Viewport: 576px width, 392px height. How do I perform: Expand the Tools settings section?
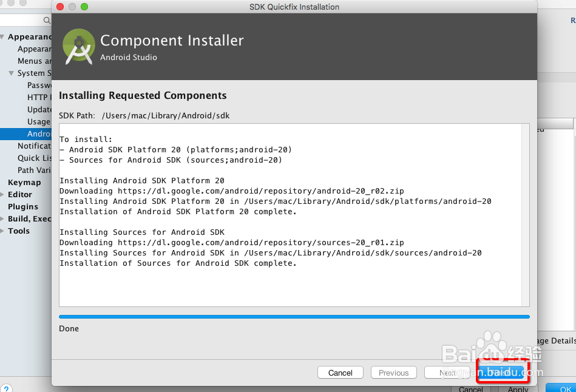tap(2, 231)
